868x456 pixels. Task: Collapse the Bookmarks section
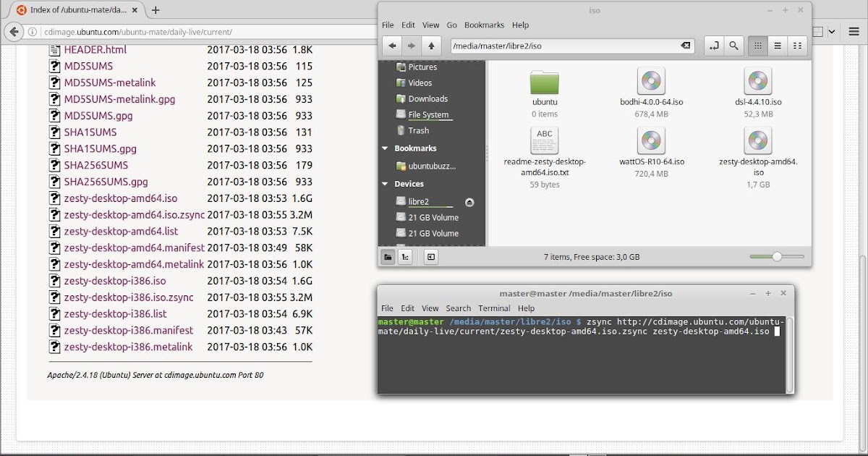point(383,148)
